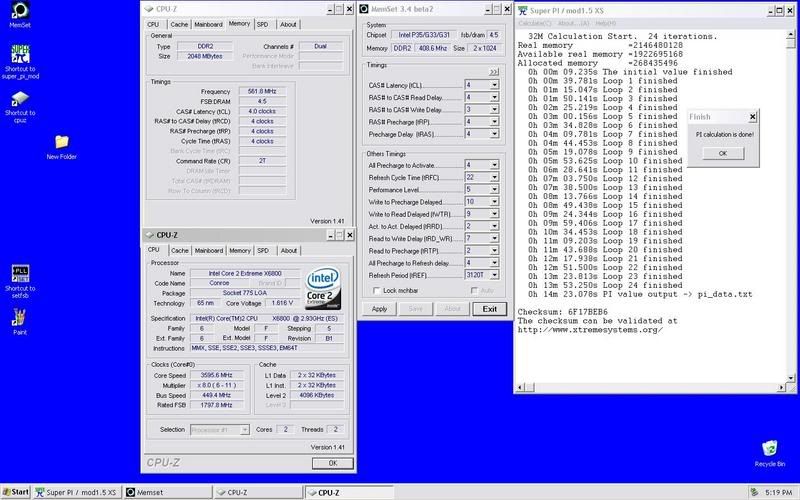Screen dimensions: 800x500
Task: Click Super PI horizontal scrollbar left arrow
Action: click(x=520, y=388)
